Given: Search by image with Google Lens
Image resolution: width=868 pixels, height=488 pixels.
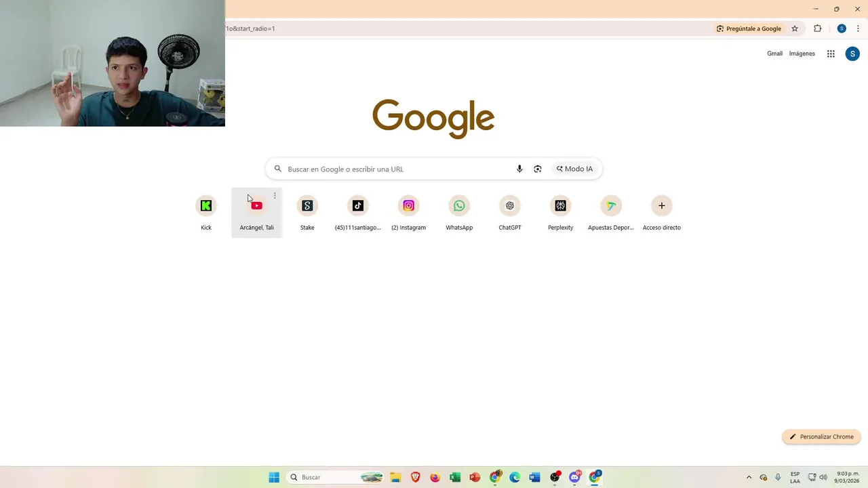Looking at the screenshot, I should coord(538,169).
